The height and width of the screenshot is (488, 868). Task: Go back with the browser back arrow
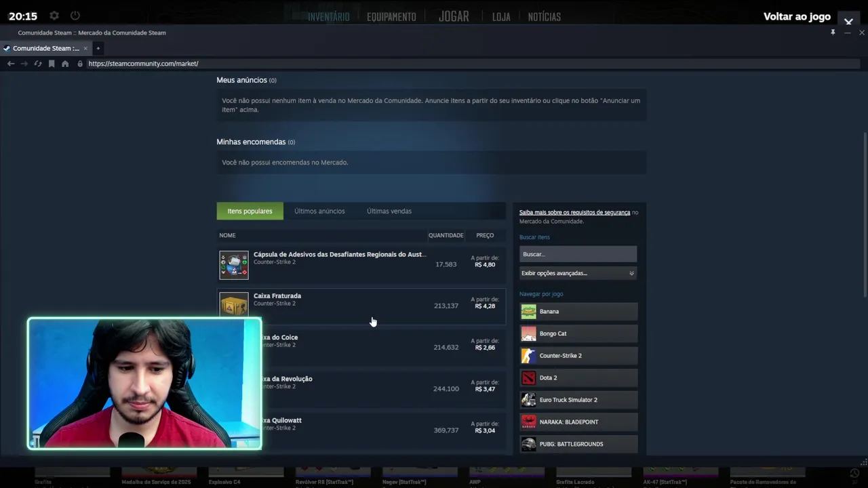[x=11, y=64]
